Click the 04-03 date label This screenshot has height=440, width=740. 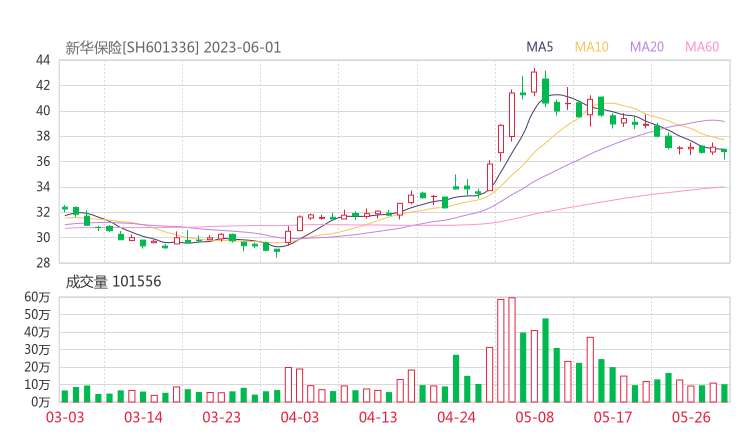[x=300, y=417]
